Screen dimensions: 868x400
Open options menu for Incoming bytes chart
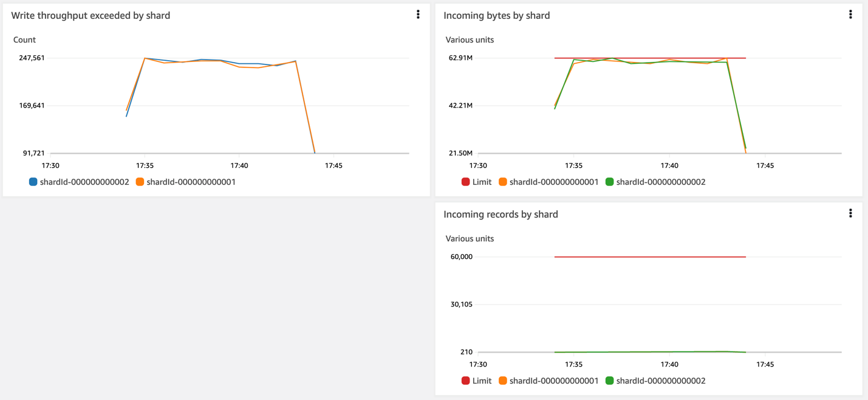[x=850, y=14]
